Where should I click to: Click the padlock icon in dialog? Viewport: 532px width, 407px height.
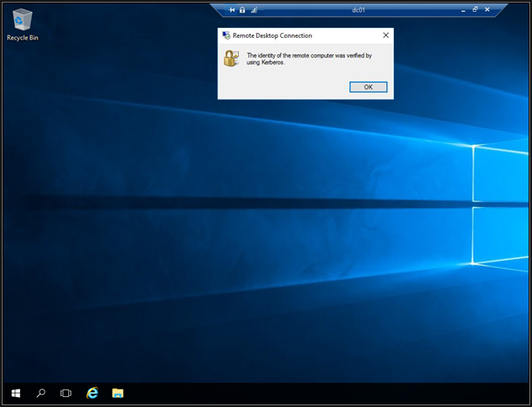pyautogui.click(x=231, y=58)
